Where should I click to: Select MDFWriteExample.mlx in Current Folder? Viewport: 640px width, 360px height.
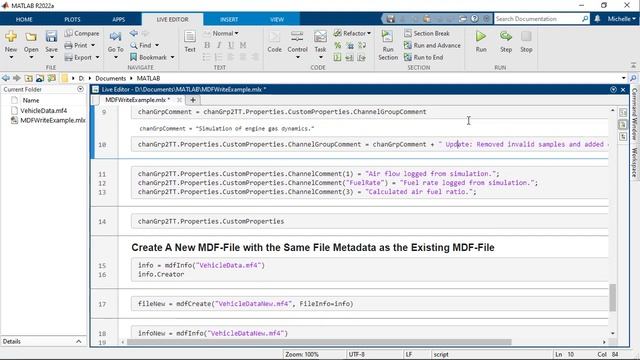tap(48, 120)
